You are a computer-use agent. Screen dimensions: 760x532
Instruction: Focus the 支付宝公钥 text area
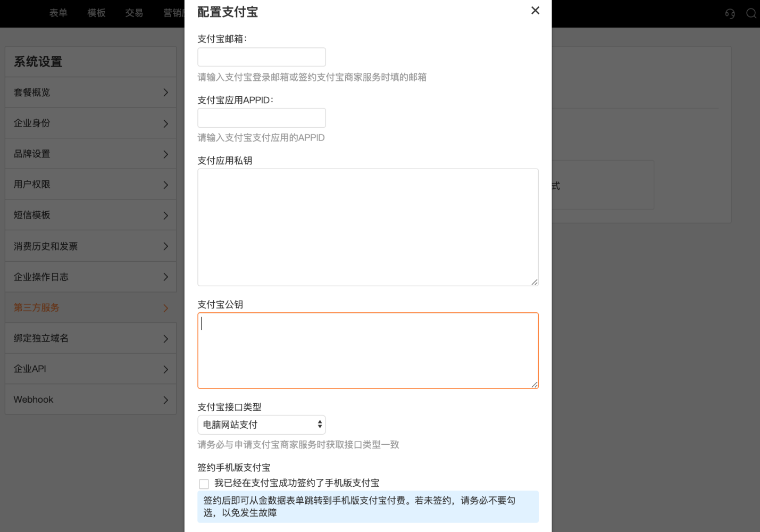[368, 351]
